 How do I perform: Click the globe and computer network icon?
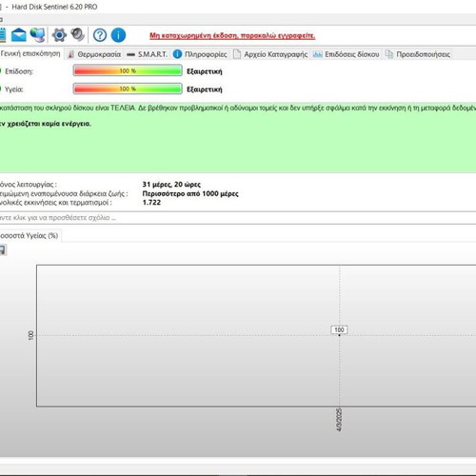37,35
